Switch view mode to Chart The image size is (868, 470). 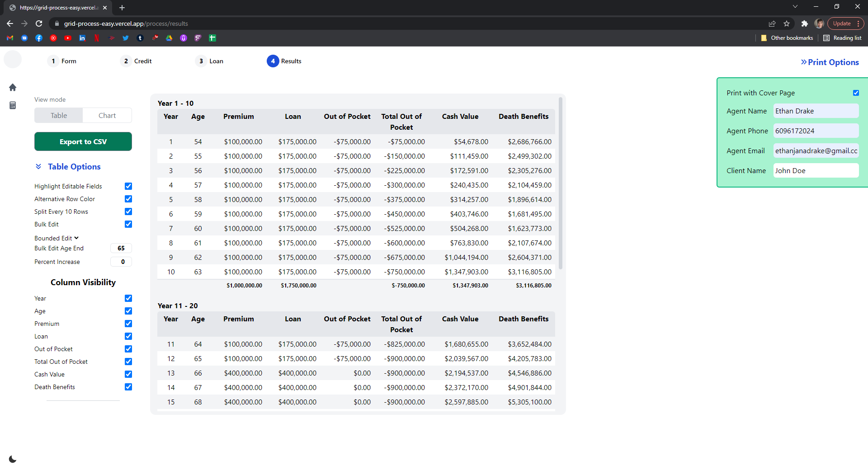pos(107,116)
